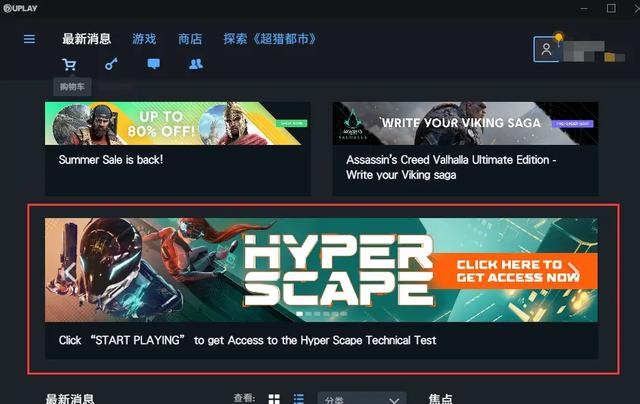The width and height of the screenshot is (640, 404).
Task: Click the lower 最新消息 section heading
Action: tap(70, 398)
